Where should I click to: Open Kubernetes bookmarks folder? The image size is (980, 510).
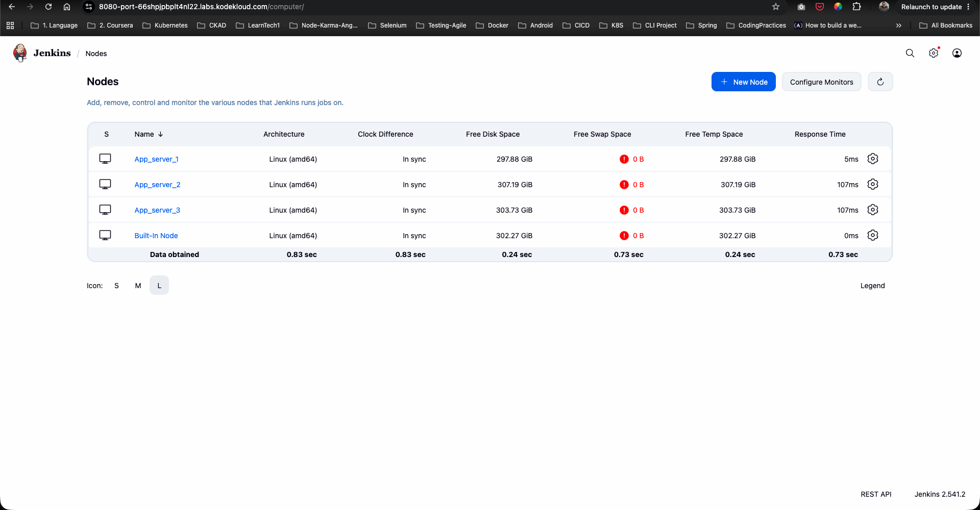[165, 25]
